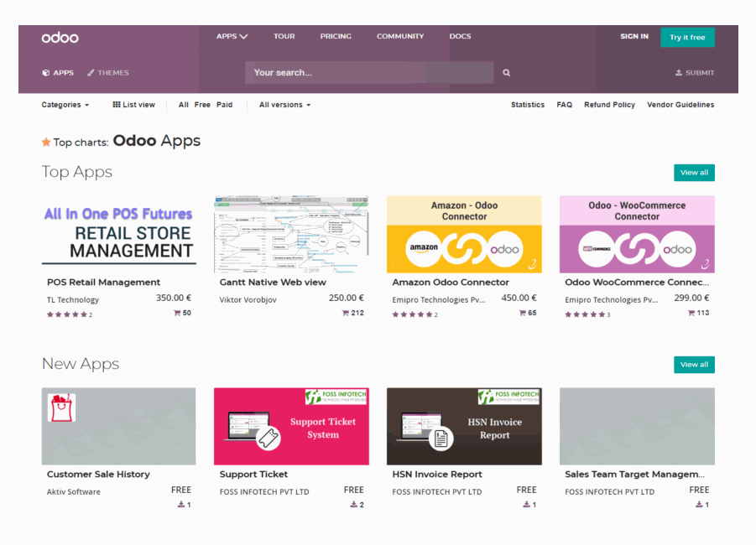Click the Try it free button
Image resolution: width=756 pixels, height=545 pixels.
pos(687,37)
